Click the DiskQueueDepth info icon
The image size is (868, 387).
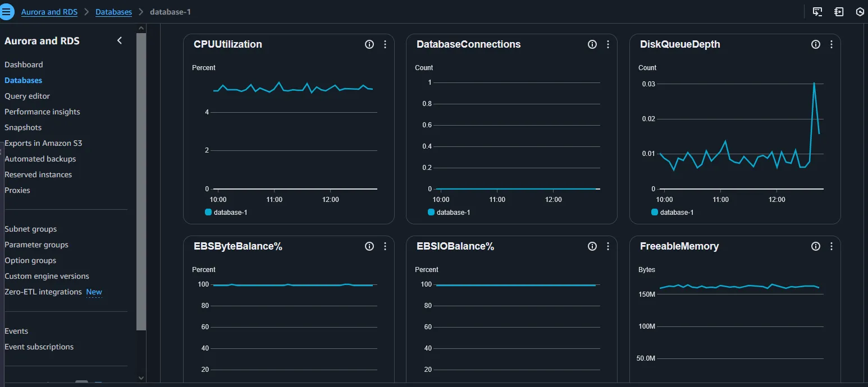tap(816, 44)
